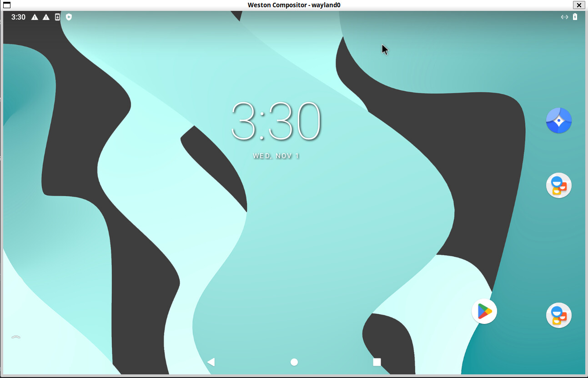This screenshot has height=378, width=588.
Task: Open the people app icon below the browser
Action: pos(558,185)
